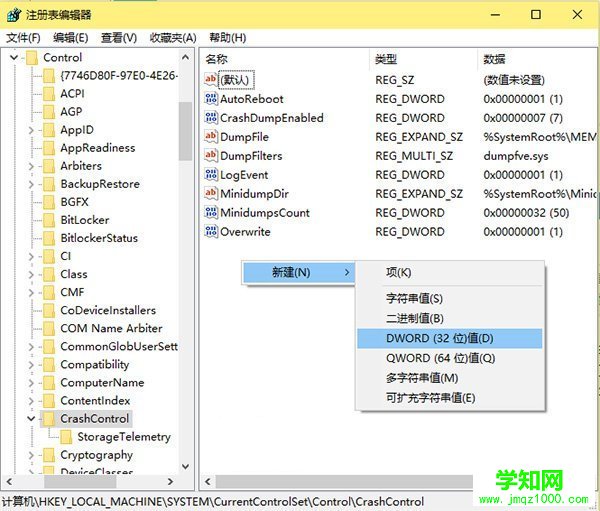Open the 帮助(H) menu
Image resolution: width=600 pixels, height=511 pixels.
pyautogui.click(x=228, y=38)
